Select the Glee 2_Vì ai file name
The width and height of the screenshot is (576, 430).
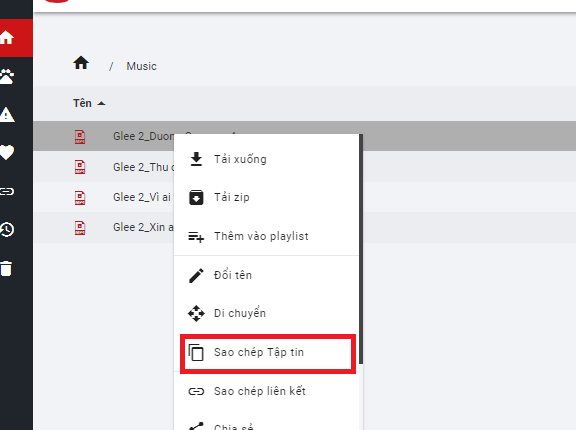click(142, 197)
